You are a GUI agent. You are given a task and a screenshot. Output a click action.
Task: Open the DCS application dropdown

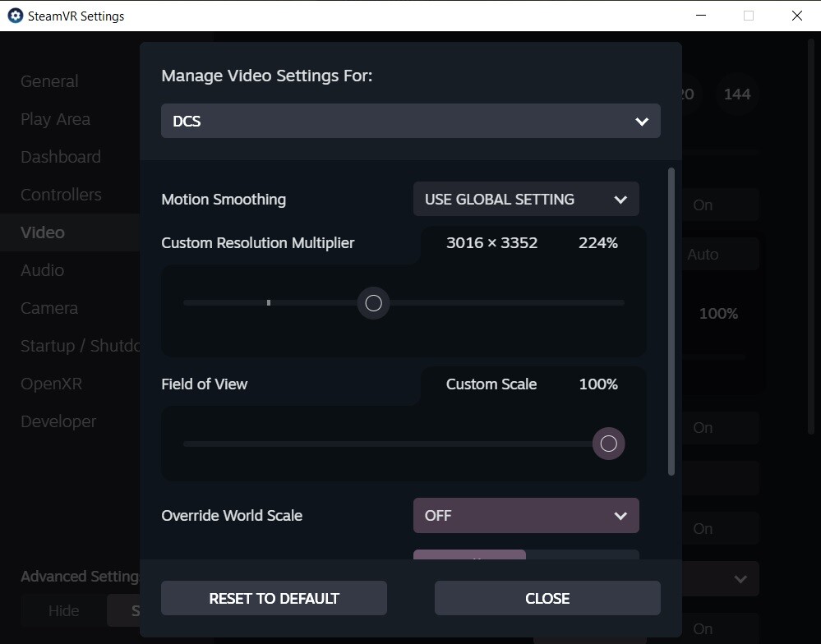tap(411, 121)
